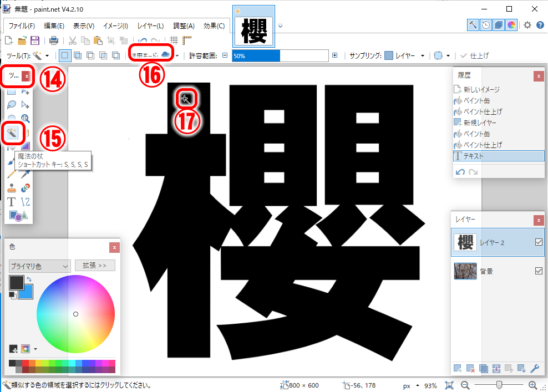Open selection clipping mode dropdown
The height and width of the screenshot is (392, 548).
coord(448,56)
